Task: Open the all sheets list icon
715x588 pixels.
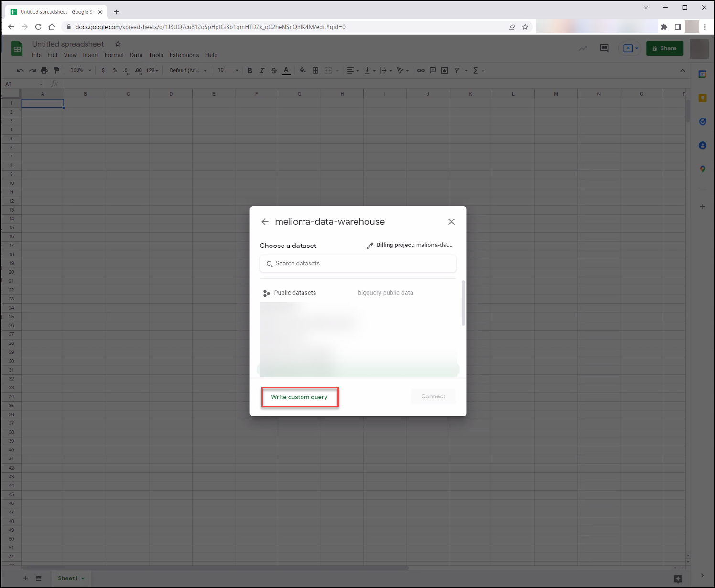Action: [x=39, y=578]
